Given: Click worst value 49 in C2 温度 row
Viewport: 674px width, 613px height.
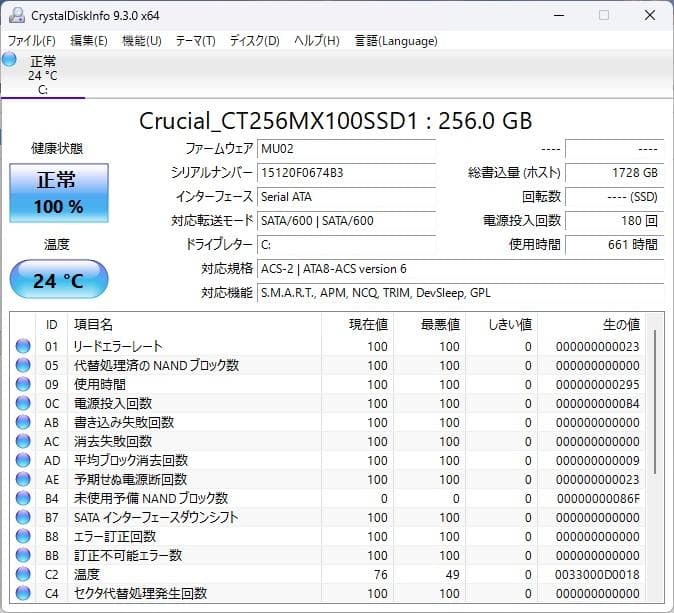Looking at the screenshot, I should (453, 574).
